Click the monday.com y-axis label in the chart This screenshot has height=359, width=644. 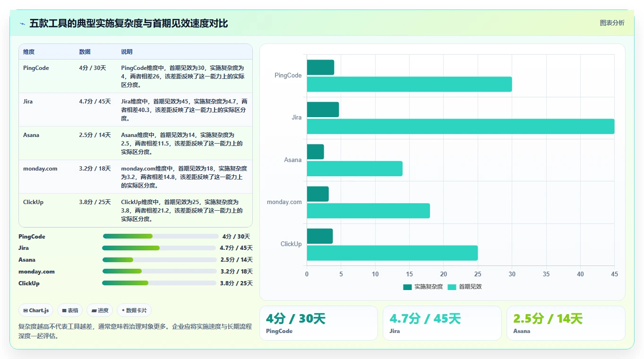coord(284,202)
